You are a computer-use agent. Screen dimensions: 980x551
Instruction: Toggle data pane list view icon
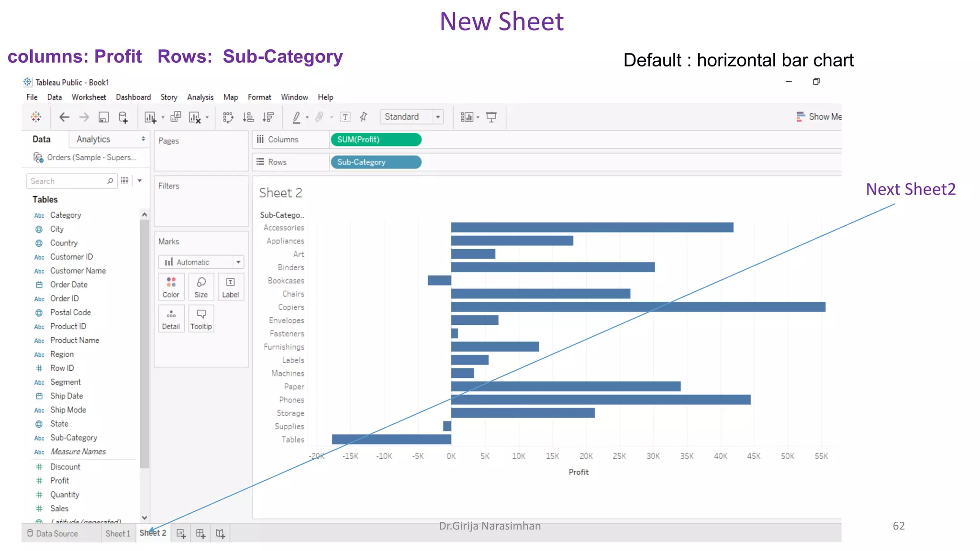tap(125, 181)
